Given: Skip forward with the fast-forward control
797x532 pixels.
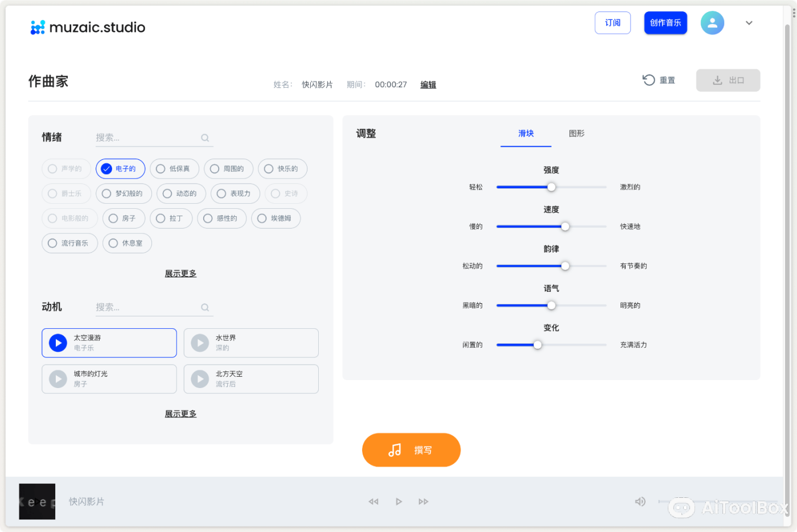Looking at the screenshot, I should [424, 501].
